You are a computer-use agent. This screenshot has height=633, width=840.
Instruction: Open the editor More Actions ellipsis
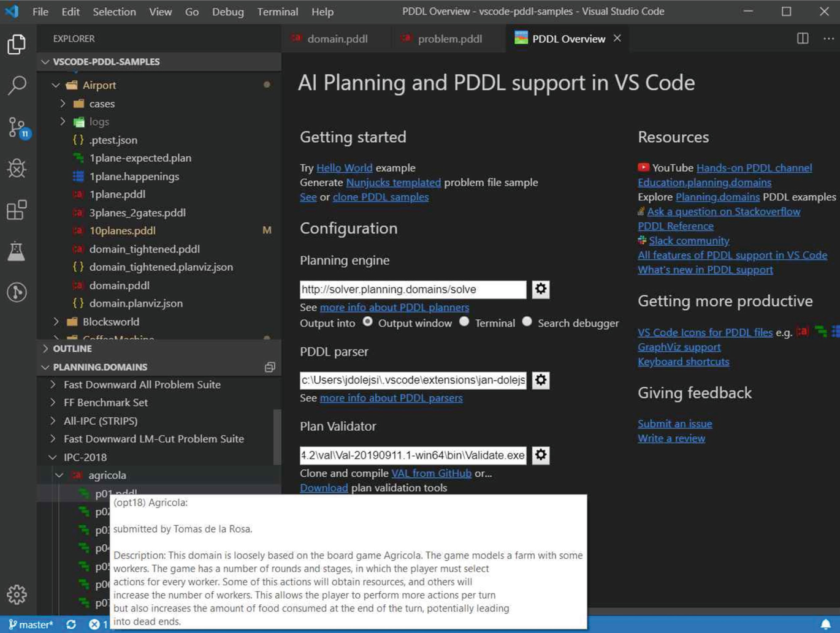pos(828,38)
